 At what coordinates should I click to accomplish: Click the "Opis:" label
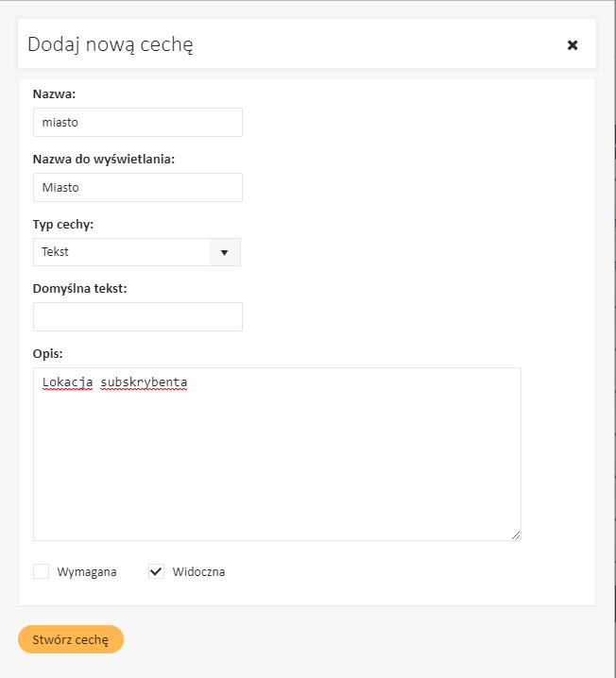tap(48, 353)
